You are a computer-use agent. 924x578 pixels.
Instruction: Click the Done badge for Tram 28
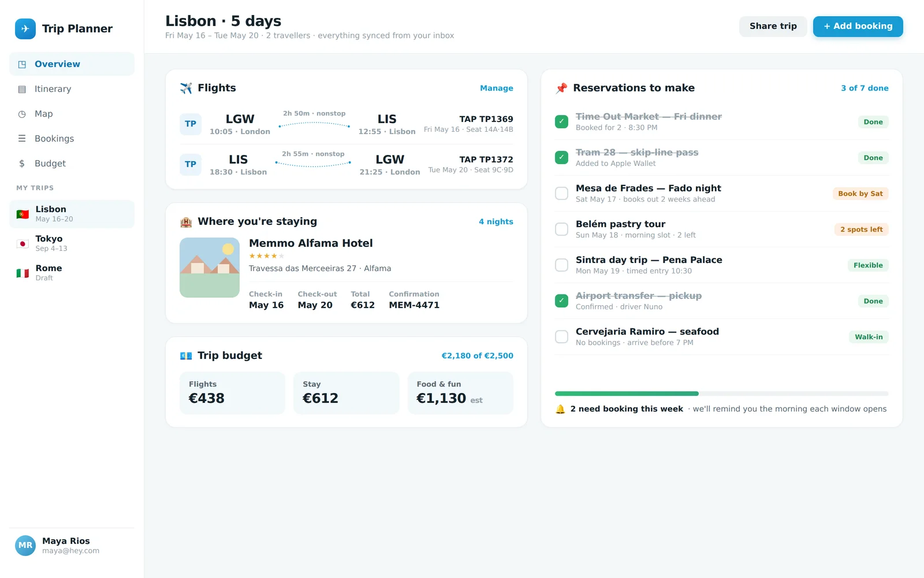(x=873, y=158)
